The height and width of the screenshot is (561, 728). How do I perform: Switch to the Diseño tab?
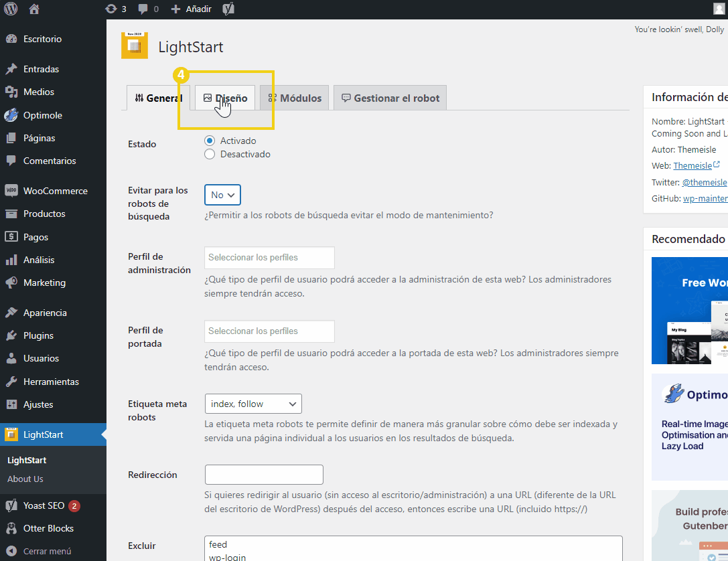[x=225, y=98]
